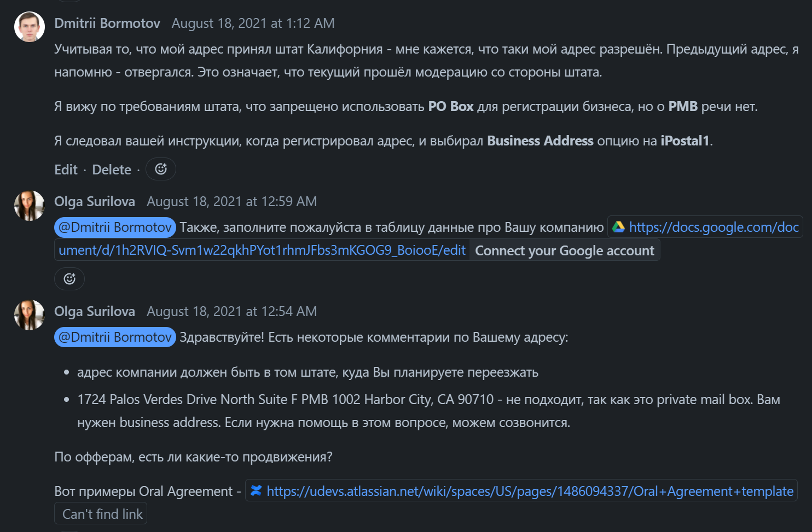The height and width of the screenshot is (532, 812).
Task: Open Olga Surilova's avatar at 12:59 AM
Action: pyautogui.click(x=29, y=206)
